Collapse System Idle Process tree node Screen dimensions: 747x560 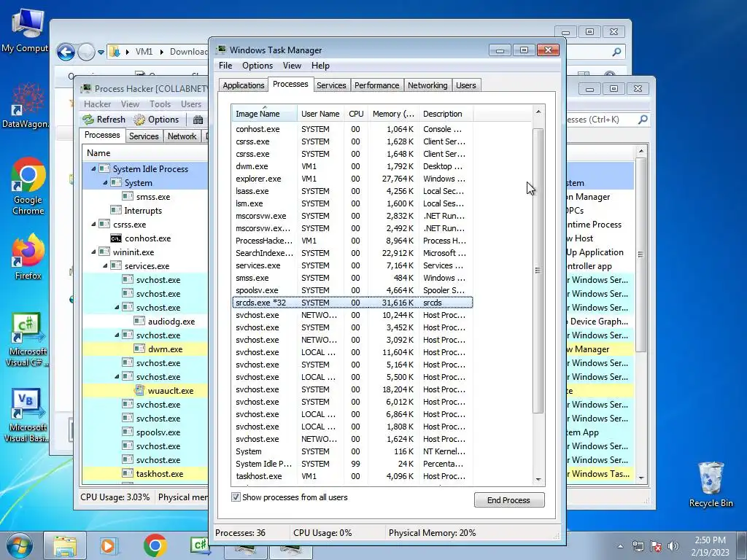(x=94, y=168)
